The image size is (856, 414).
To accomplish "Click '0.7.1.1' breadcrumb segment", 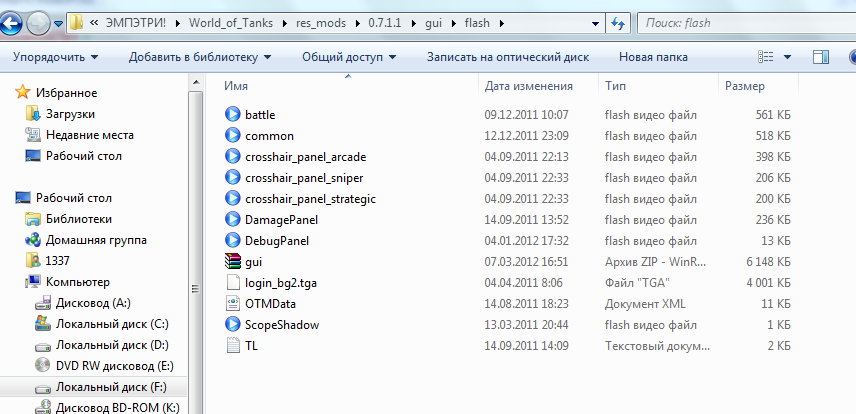I will pos(387,23).
